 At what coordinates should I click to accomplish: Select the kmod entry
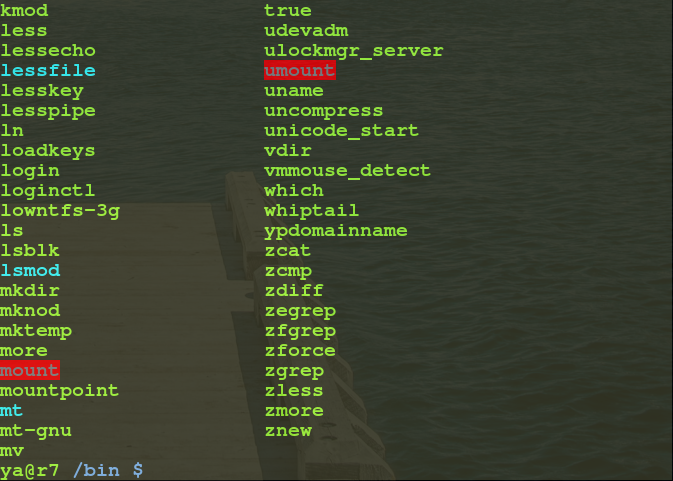[x=23, y=11]
